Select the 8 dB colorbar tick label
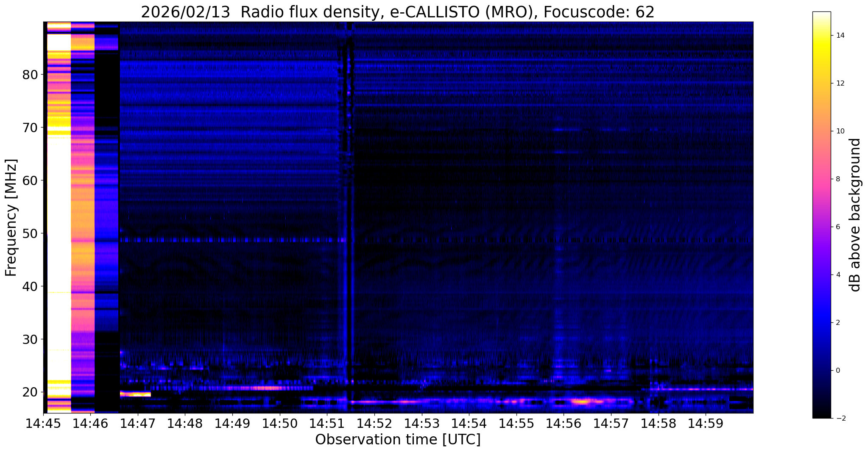868x452 pixels. (837, 179)
